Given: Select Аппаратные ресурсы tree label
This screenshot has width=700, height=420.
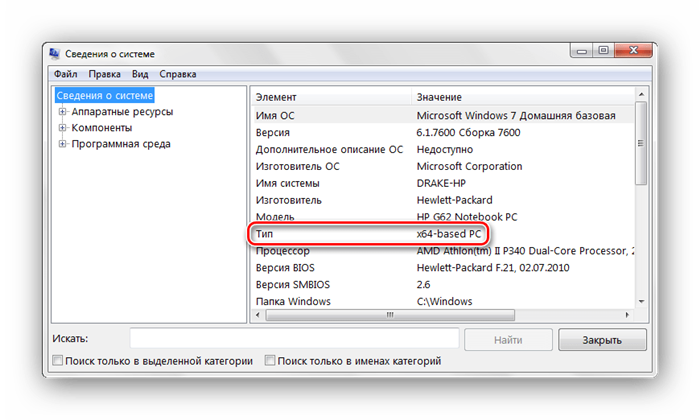Looking at the screenshot, I should (122, 112).
